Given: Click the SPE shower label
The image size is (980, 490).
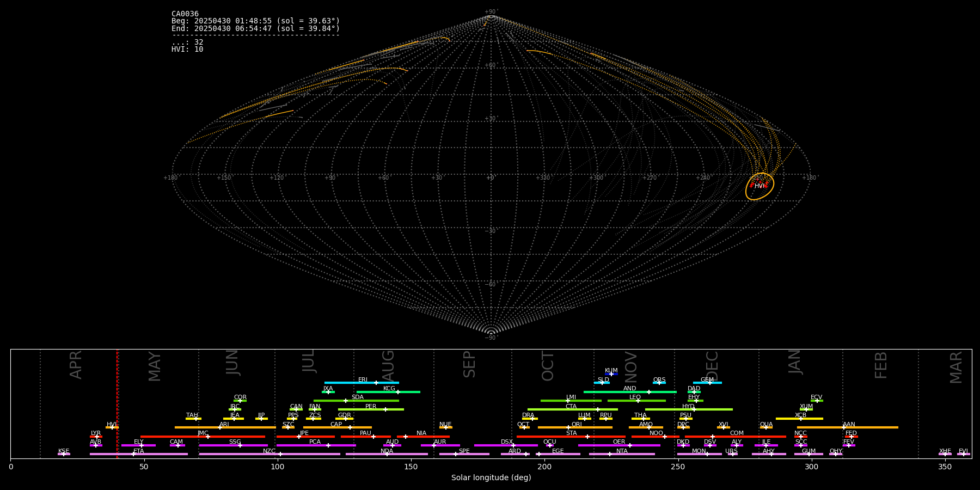Looking at the screenshot, I should pos(464,451).
